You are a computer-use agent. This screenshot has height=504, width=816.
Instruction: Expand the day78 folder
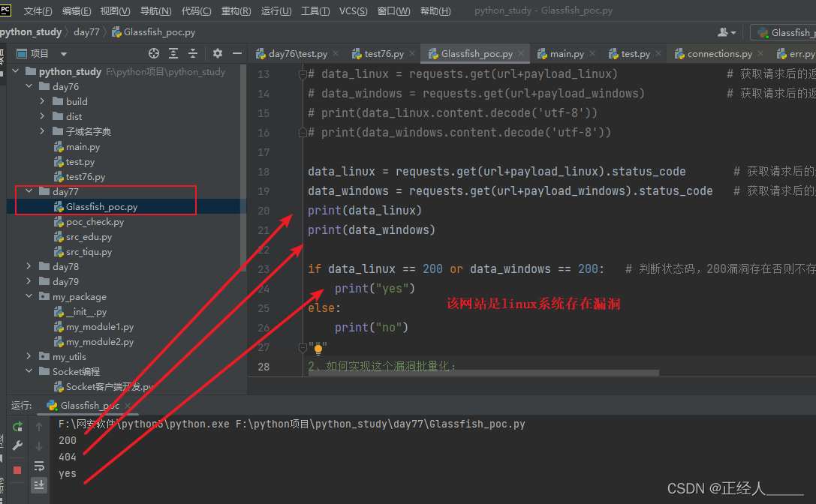(x=29, y=266)
